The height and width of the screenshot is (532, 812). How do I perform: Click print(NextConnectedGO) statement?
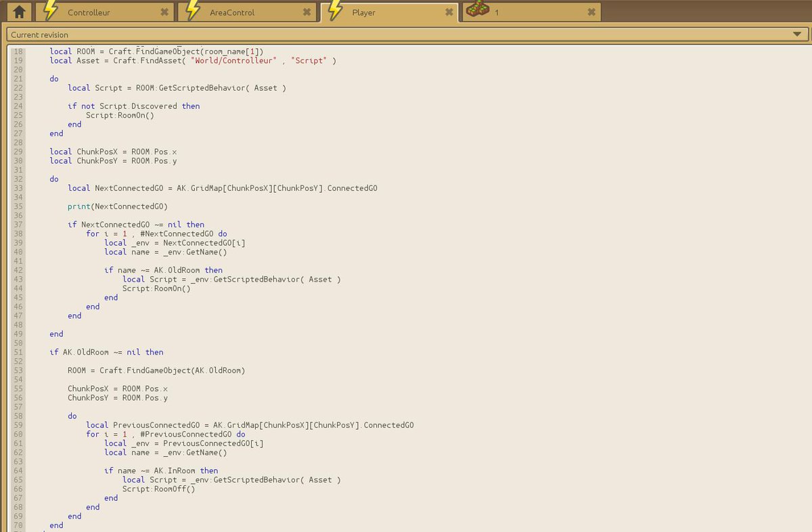(x=118, y=206)
